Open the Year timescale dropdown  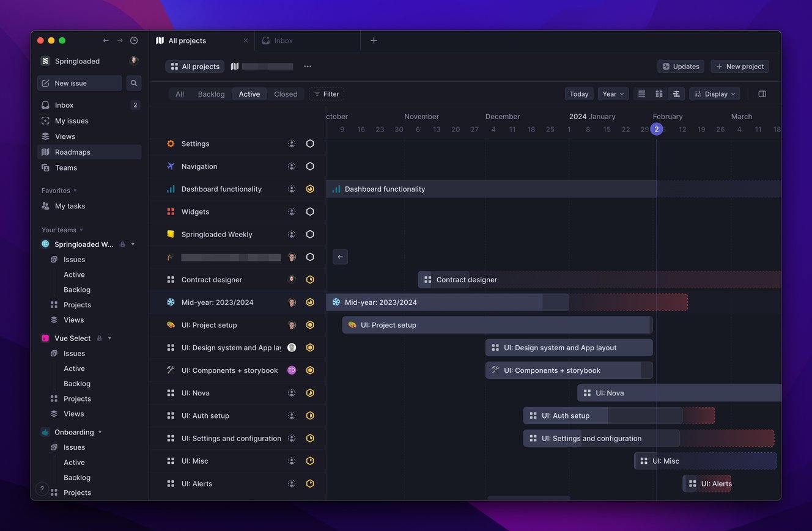pyautogui.click(x=613, y=94)
